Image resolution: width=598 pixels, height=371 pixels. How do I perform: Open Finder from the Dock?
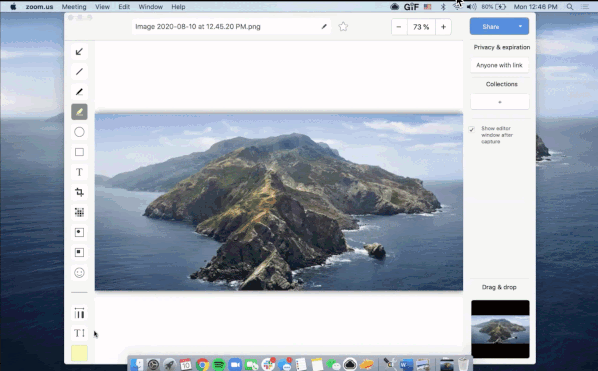point(137,365)
